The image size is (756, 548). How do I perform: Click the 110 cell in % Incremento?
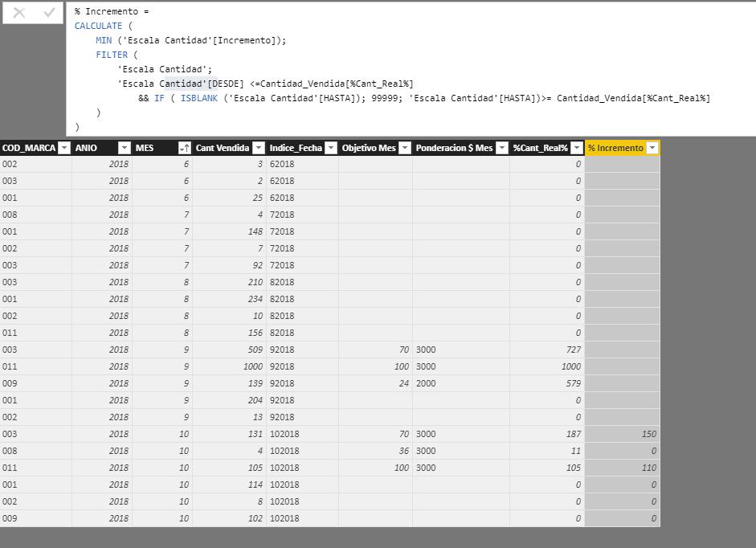pyautogui.click(x=622, y=468)
